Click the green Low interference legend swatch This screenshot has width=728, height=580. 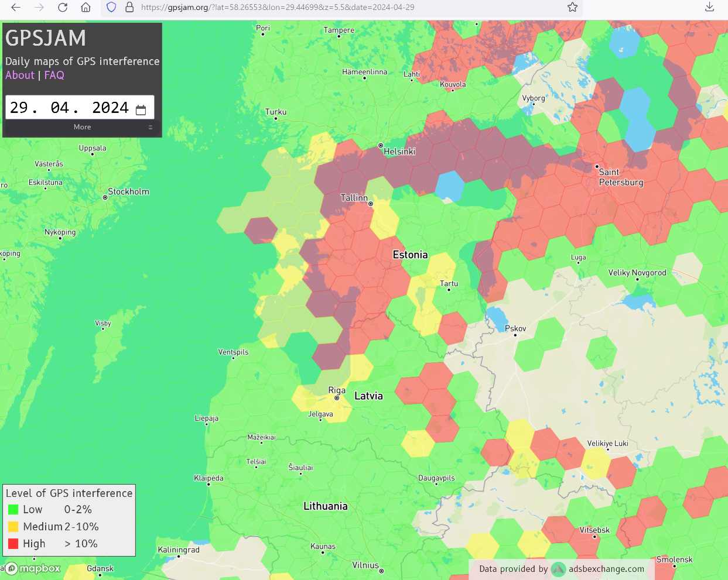click(13, 510)
